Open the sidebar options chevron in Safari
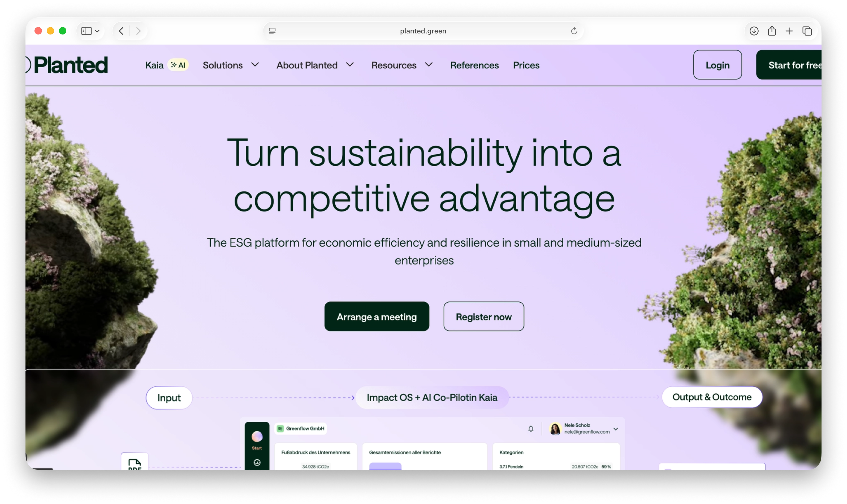Image resolution: width=847 pixels, height=504 pixels. click(97, 31)
